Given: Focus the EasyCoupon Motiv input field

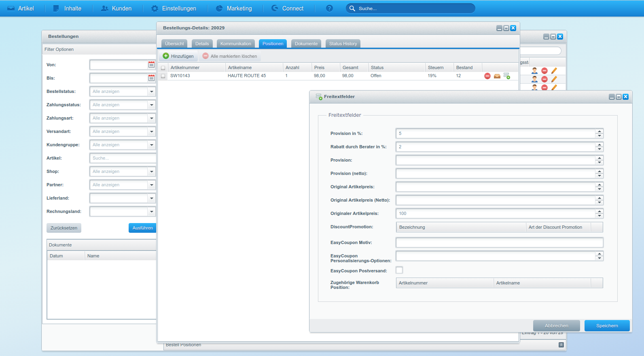Looking at the screenshot, I should pyautogui.click(x=500, y=242).
